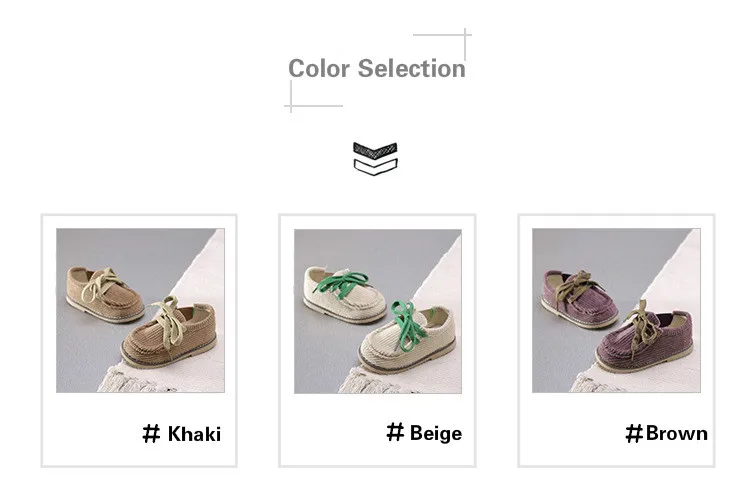Click the corner bracket decoration below Color Selection

coord(314,97)
